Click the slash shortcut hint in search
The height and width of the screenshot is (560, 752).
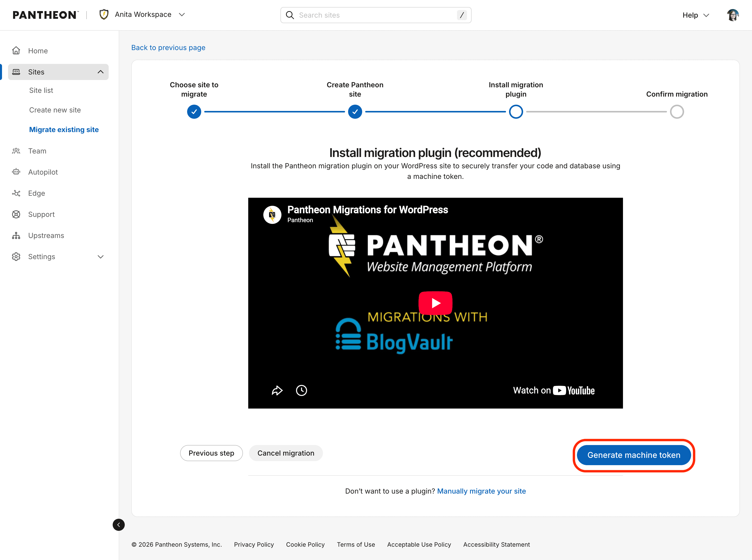[x=462, y=15]
